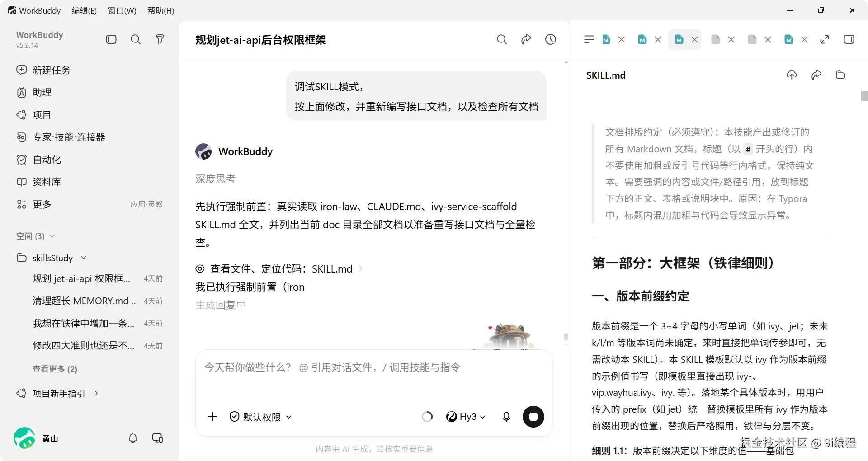
Task: Open the 窗口(W) menu
Action: coord(122,10)
